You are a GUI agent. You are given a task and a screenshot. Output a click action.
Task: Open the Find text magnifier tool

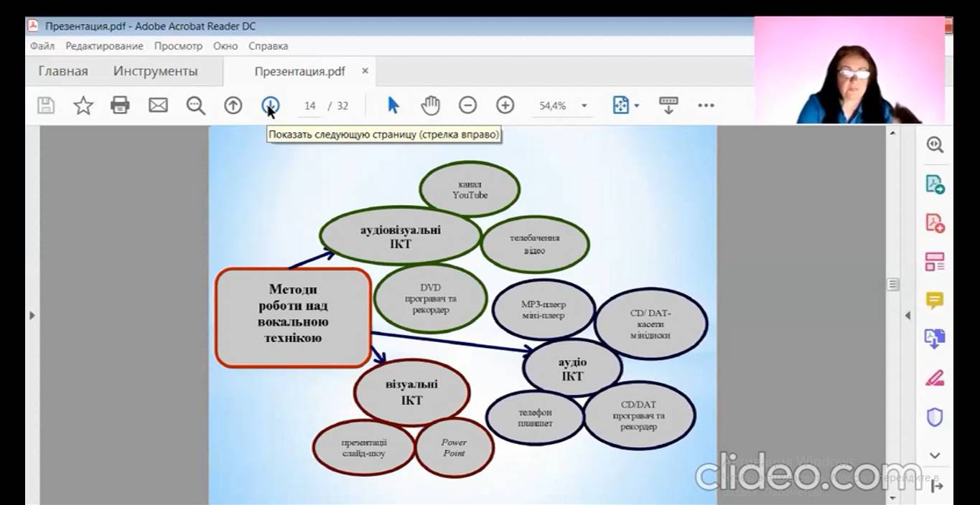coord(195,105)
